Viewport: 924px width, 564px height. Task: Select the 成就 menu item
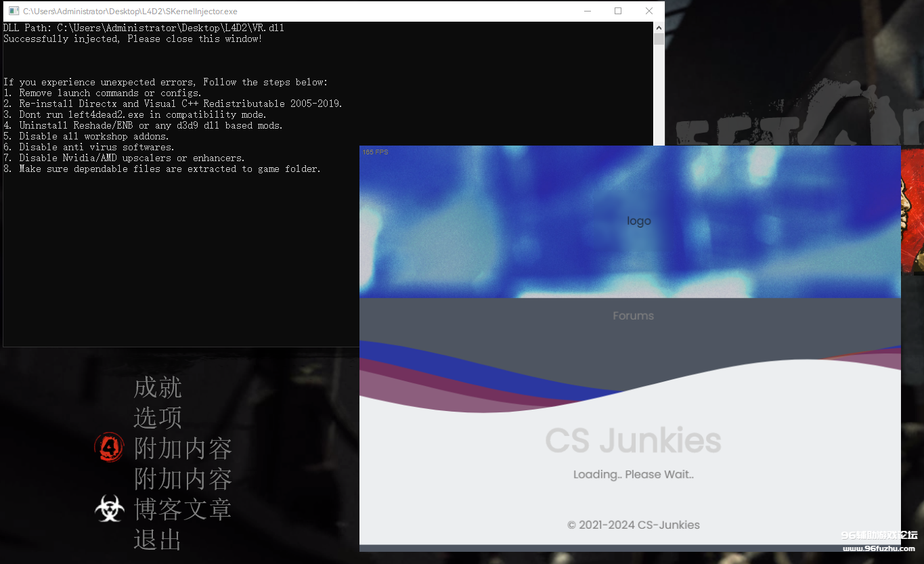click(x=158, y=387)
